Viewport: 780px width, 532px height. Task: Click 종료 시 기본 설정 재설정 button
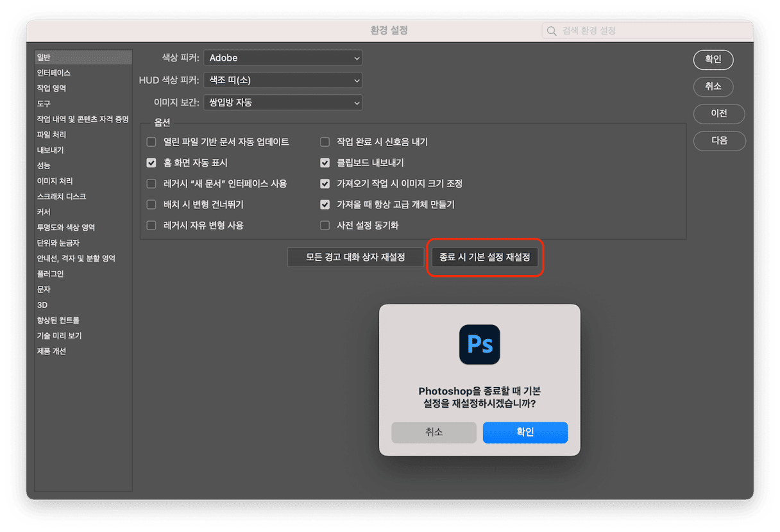click(485, 258)
